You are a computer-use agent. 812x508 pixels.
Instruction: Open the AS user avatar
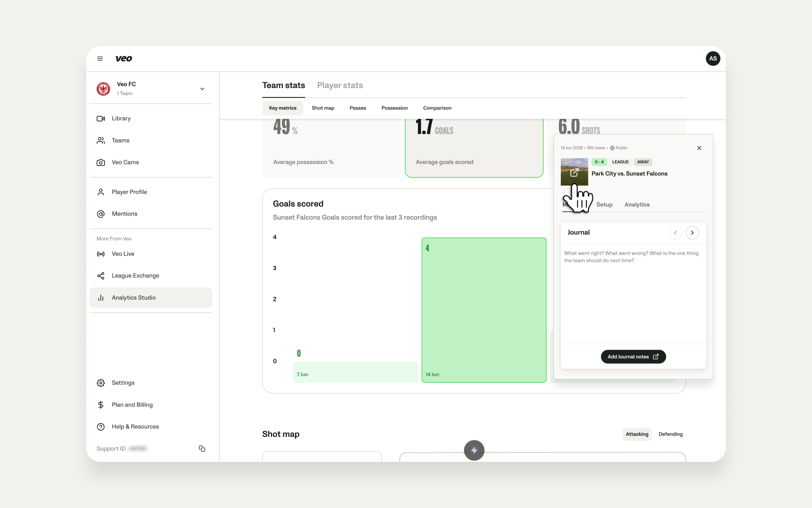coord(713,58)
